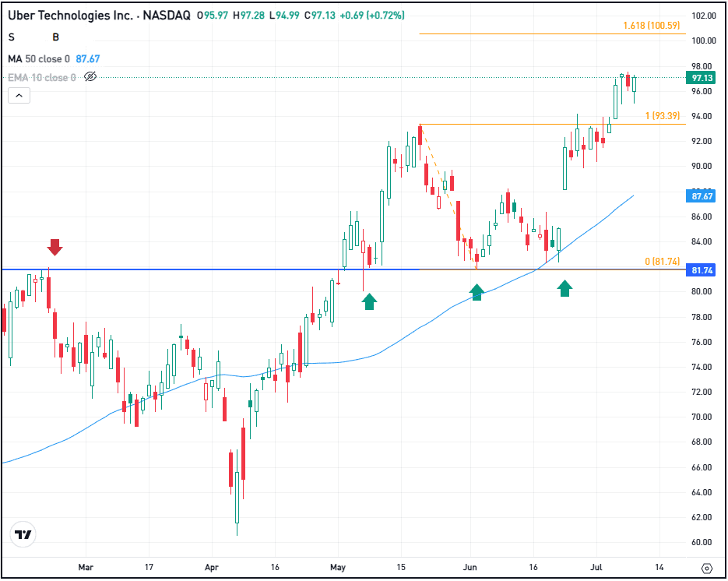Click the H97.28 high value in the header

click(x=248, y=16)
